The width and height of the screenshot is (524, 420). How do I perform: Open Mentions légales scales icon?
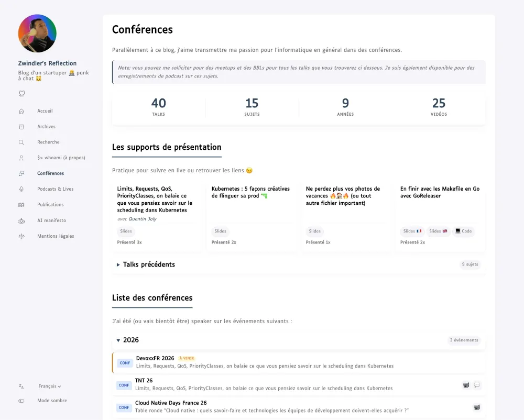point(21,236)
